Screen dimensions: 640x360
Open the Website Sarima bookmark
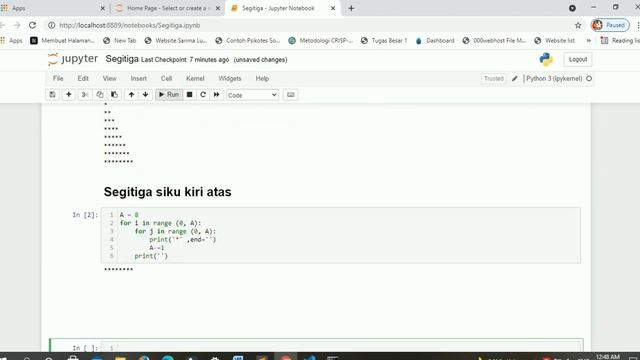[x=176, y=40]
